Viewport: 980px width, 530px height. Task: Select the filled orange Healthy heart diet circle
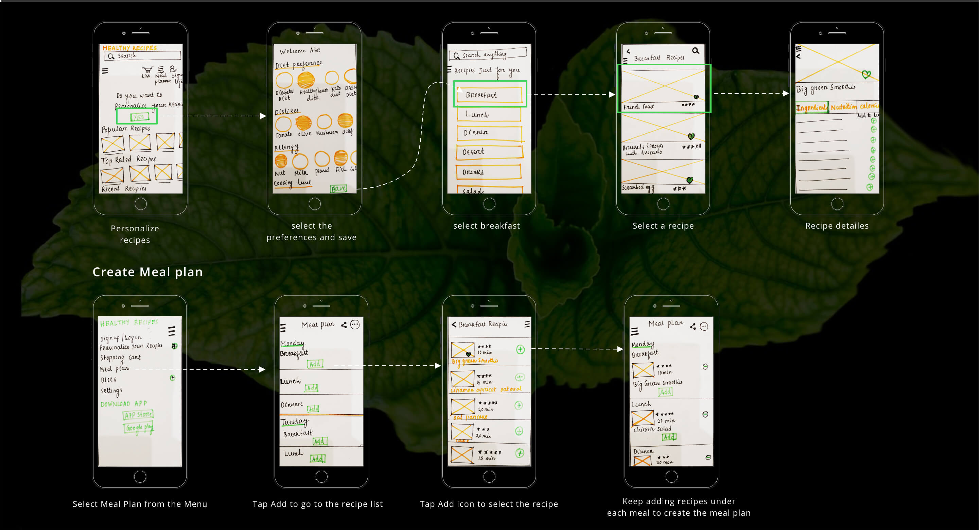(x=306, y=80)
